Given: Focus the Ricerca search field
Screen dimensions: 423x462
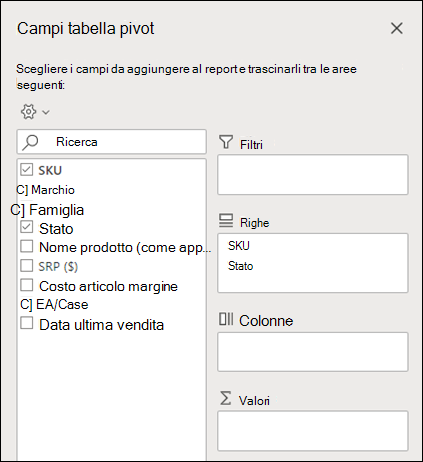Looking at the screenshot, I should (x=112, y=142).
